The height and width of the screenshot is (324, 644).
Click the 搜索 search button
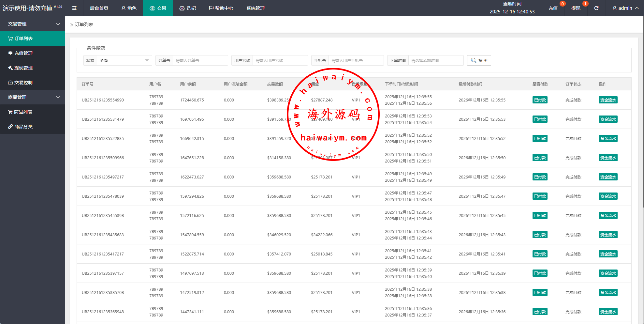pos(479,60)
